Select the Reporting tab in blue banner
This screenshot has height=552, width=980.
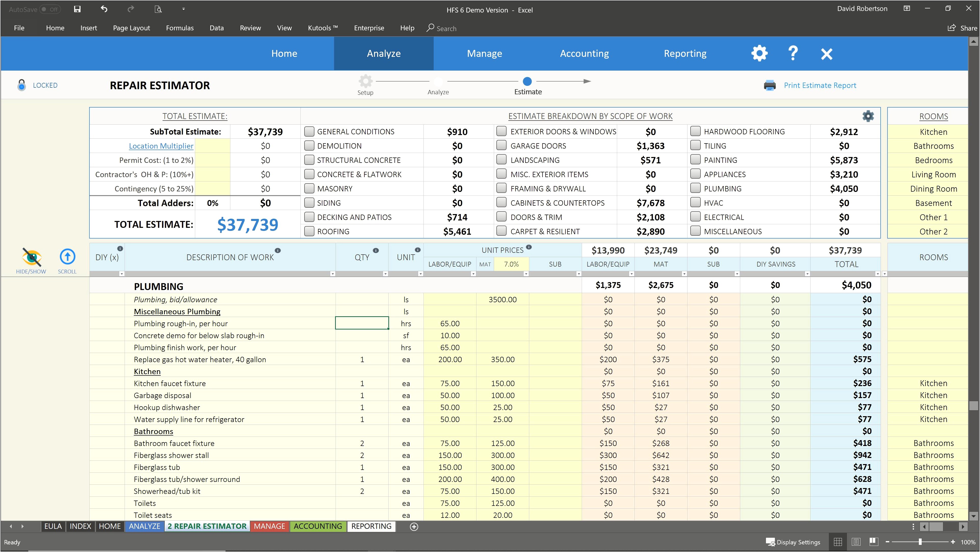pyautogui.click(x=685, y=54)
